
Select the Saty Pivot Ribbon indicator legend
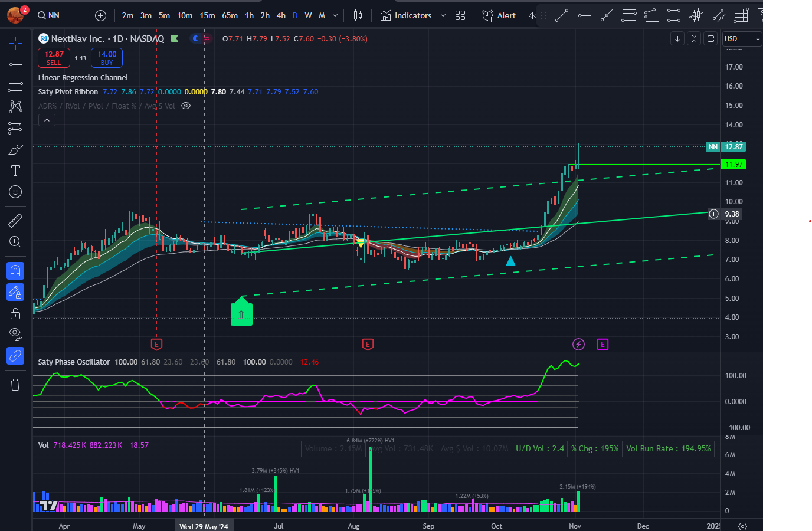pyautogui.click(x=68, y=92)
